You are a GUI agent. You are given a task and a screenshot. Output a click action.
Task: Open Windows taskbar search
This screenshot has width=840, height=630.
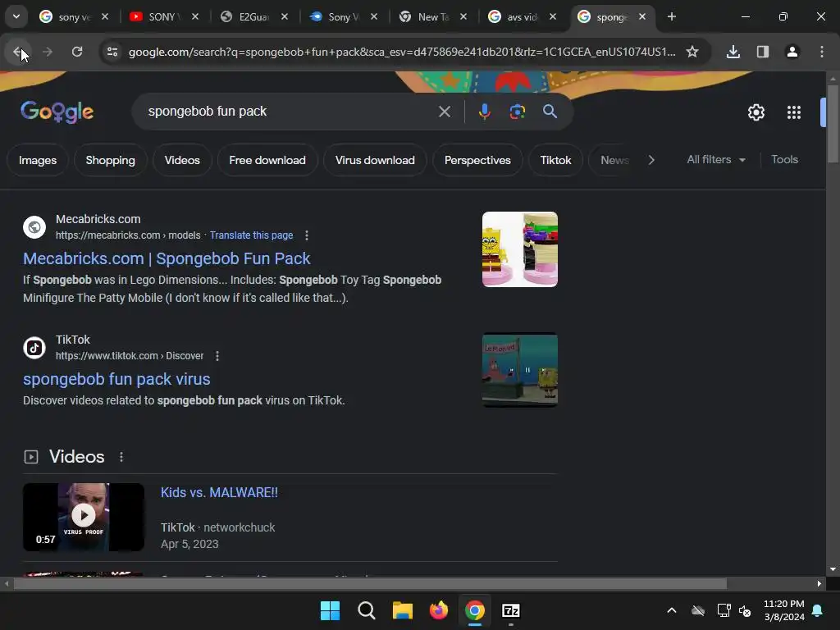[x=367, y=610]
